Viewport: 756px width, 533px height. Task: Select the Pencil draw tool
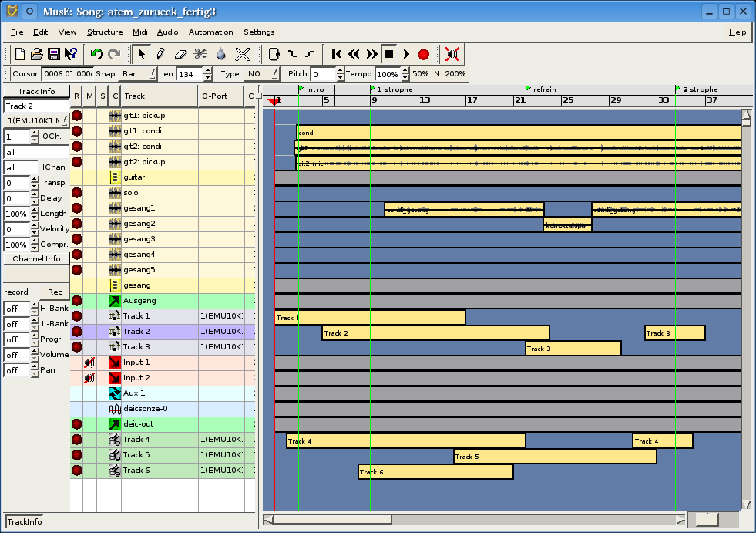pyautogui.click(x=160, y=54)
